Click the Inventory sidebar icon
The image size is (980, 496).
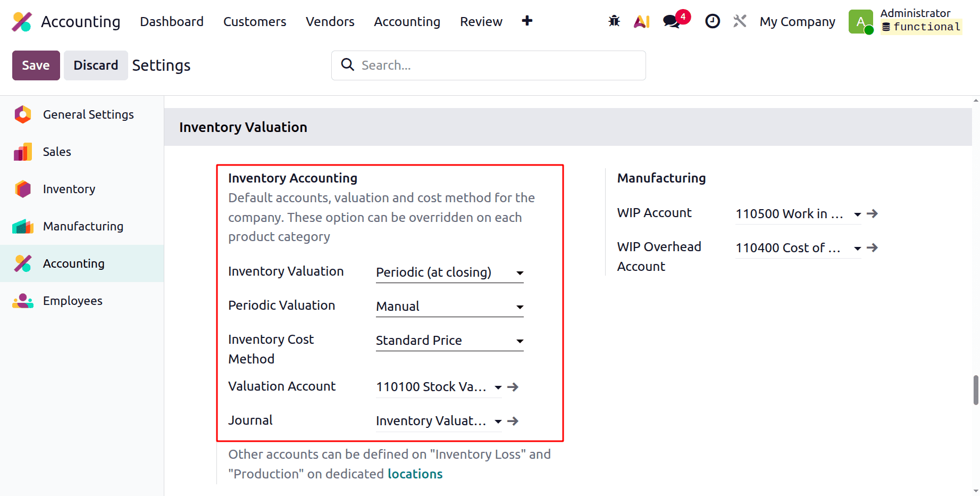point(23,189)
